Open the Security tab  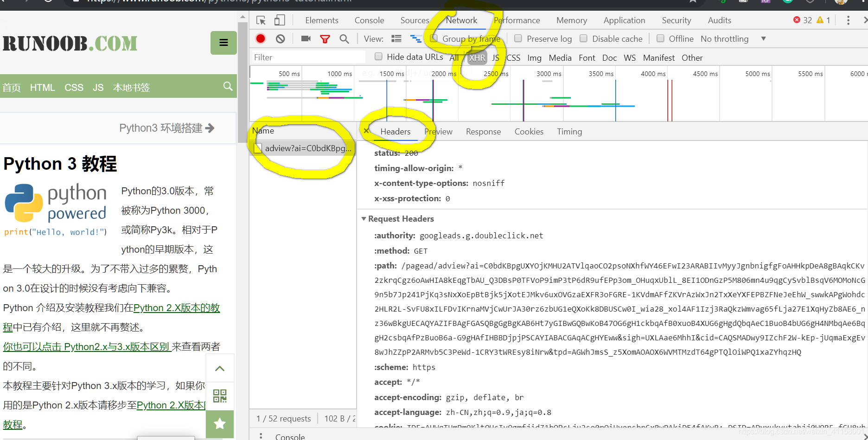[x=677, y=20]
